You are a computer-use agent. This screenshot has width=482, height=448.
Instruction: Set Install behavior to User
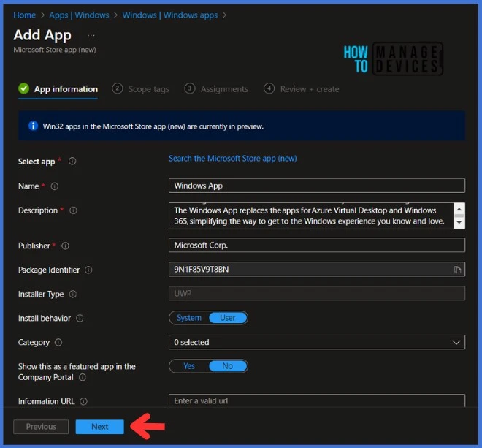(228, 318)
